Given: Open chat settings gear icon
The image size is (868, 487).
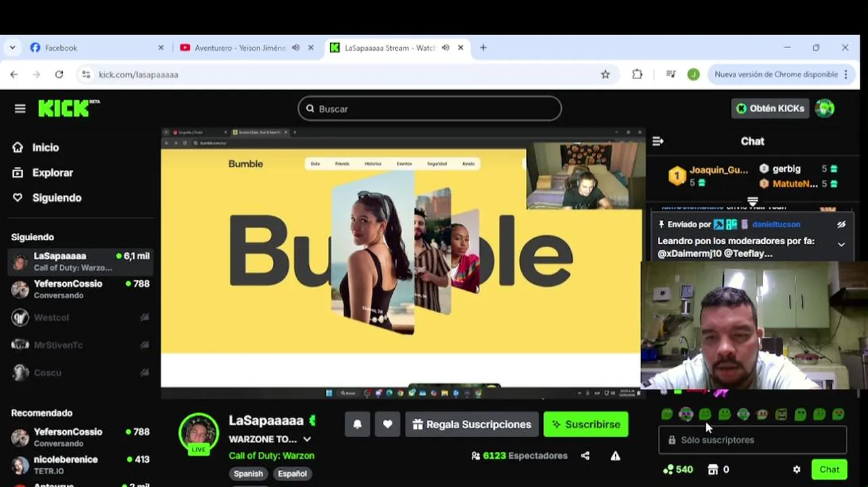Looking at the screenshot, I should pyautogui.click(x=796, y=469).
